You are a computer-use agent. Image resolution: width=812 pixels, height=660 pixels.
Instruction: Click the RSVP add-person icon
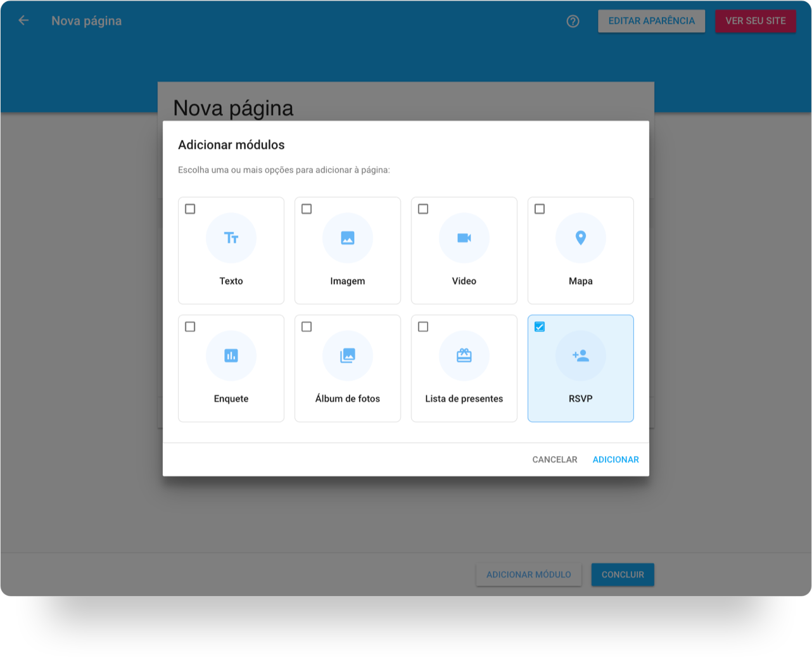581,356
